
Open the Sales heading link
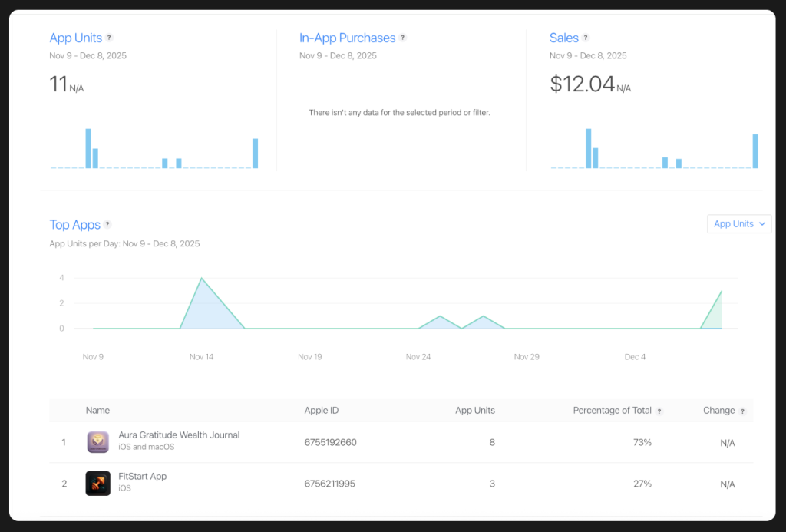coord(563,38)
